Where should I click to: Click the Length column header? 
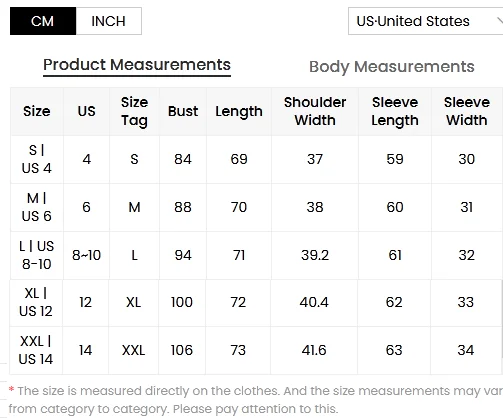[x=239, y=111]
